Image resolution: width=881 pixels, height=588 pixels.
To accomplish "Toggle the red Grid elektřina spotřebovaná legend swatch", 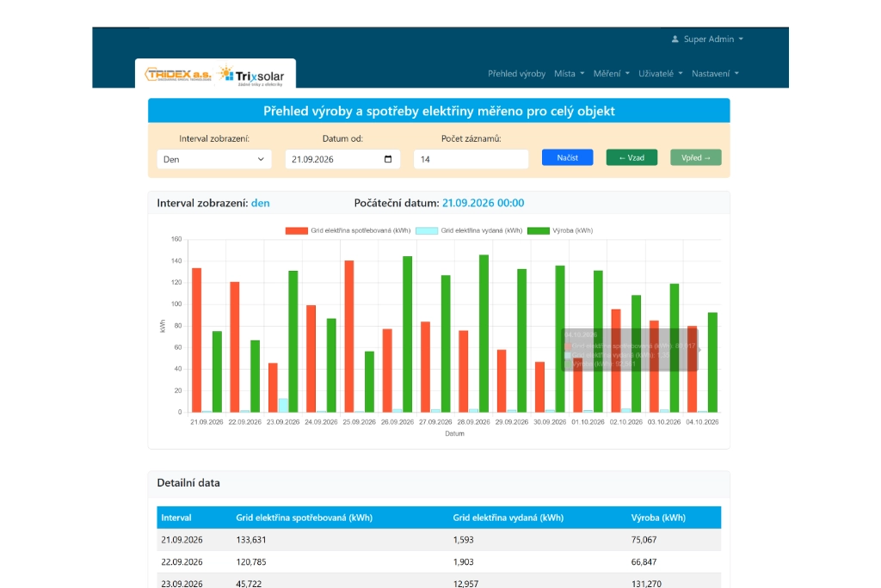I will (296, 231).
